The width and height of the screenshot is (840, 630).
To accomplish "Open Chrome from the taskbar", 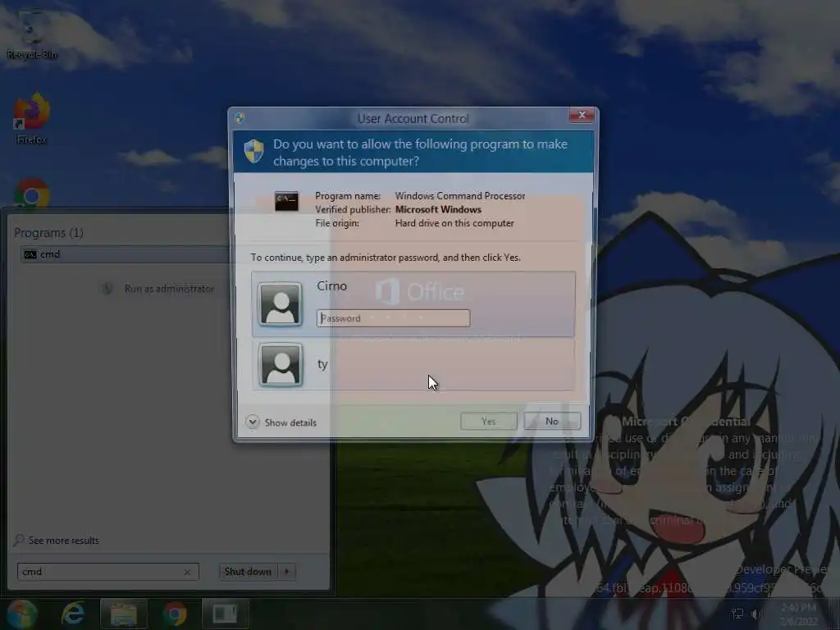I will tap(175, 614).
